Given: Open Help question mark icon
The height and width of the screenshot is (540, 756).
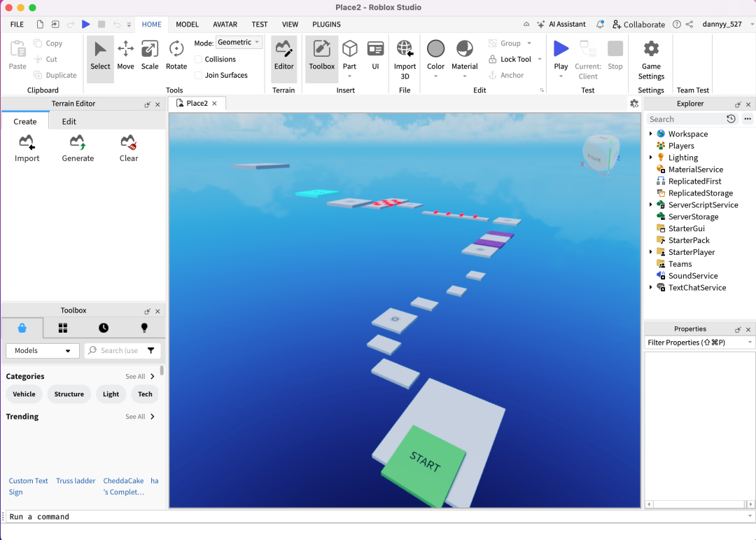Looking at the screenshot, I should [x=676, y=24].
